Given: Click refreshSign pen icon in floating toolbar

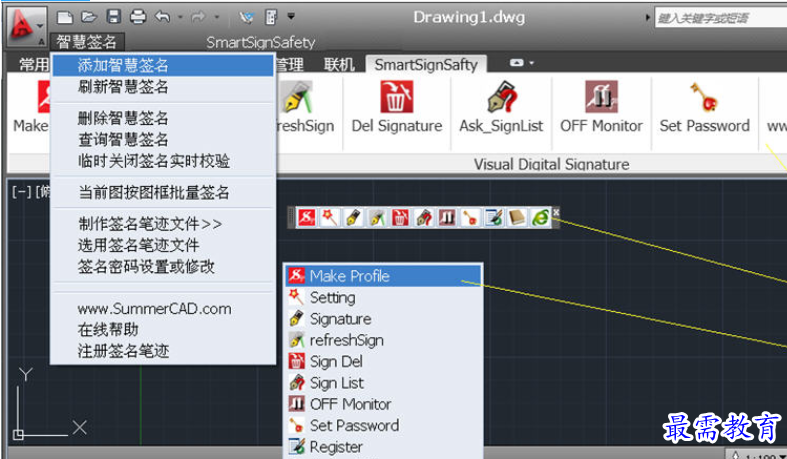Looking at the screenshot, I should pyautogui.click(x=376, y=218).
